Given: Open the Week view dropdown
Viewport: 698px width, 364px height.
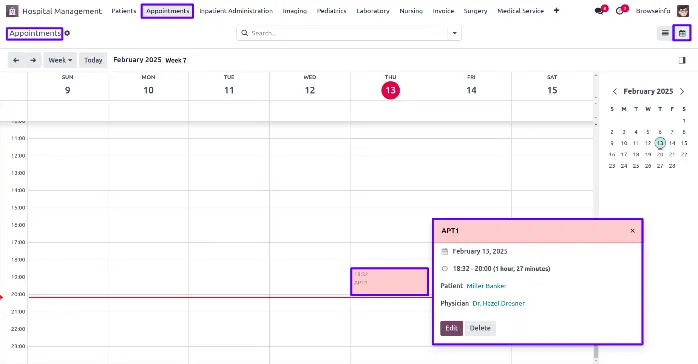Looking at the screenshot, I should click(60, 60).
